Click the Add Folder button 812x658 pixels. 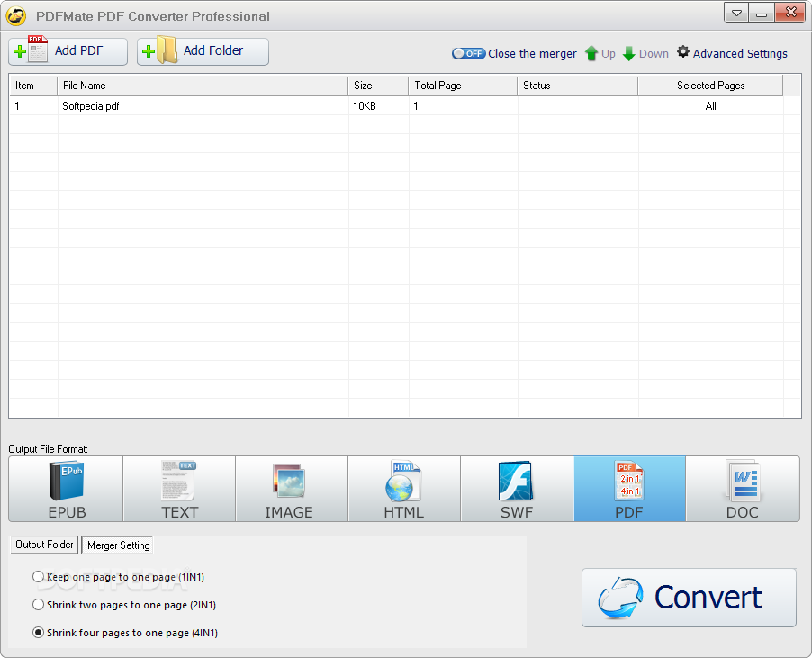pos(203,51)
